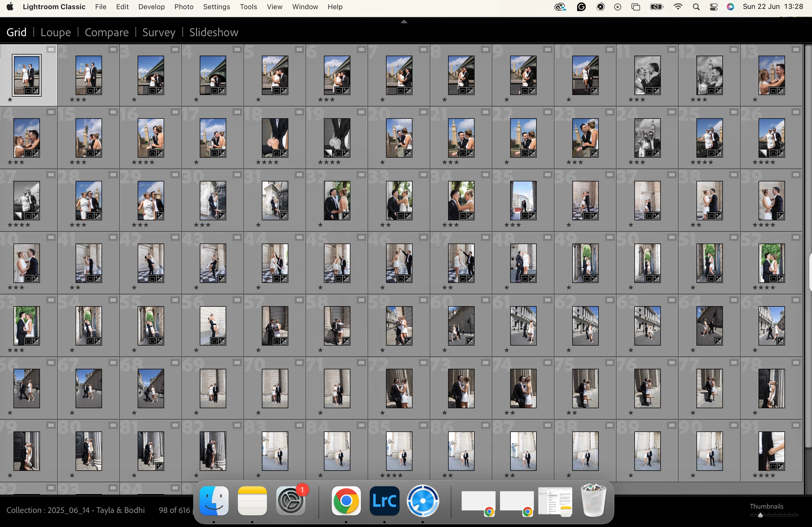Viewport: 812px width, 527px height.
Task: Switch to the Loupe view
Action: tap(56, 32)
